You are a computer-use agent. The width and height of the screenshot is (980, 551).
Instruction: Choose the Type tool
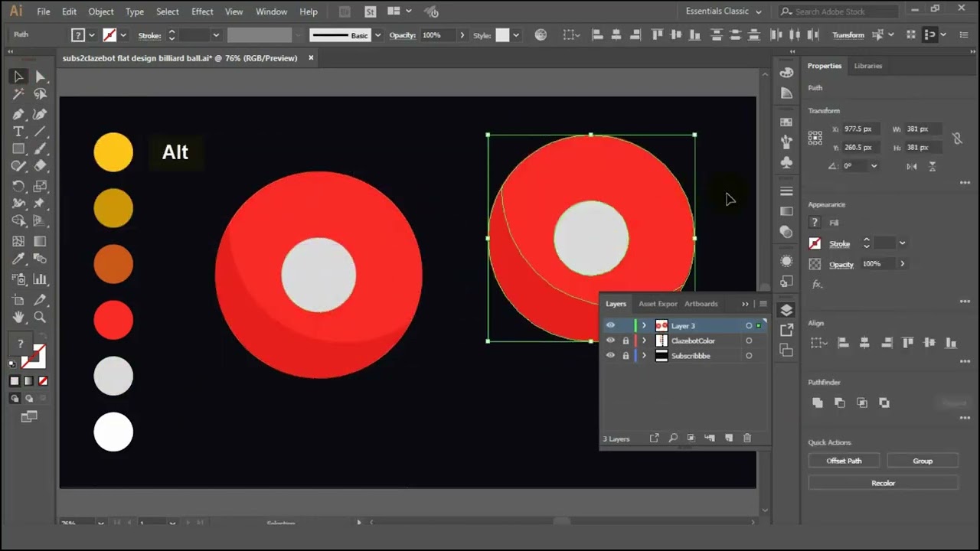[18, 132]
